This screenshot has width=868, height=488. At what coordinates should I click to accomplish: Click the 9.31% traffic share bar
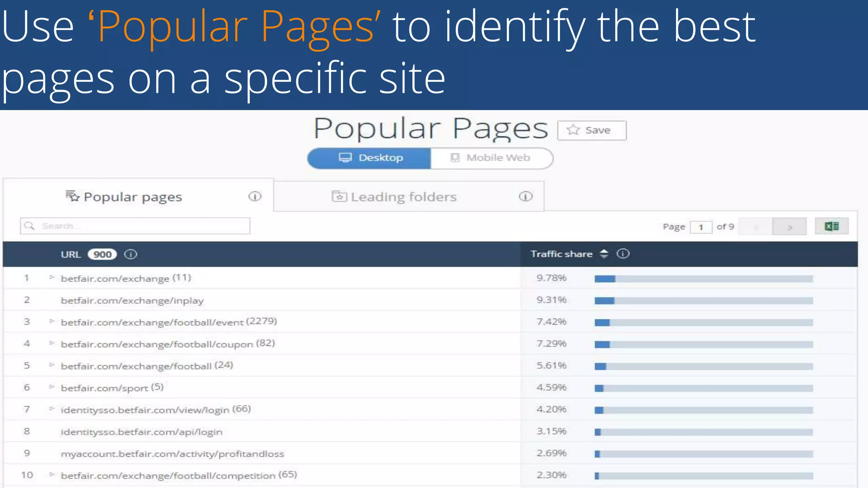tap(704, 301)
